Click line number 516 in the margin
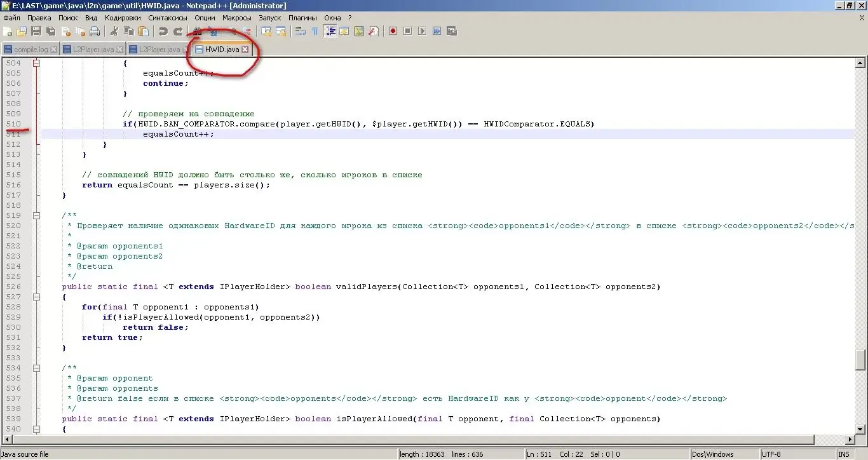 pos(13,185)
